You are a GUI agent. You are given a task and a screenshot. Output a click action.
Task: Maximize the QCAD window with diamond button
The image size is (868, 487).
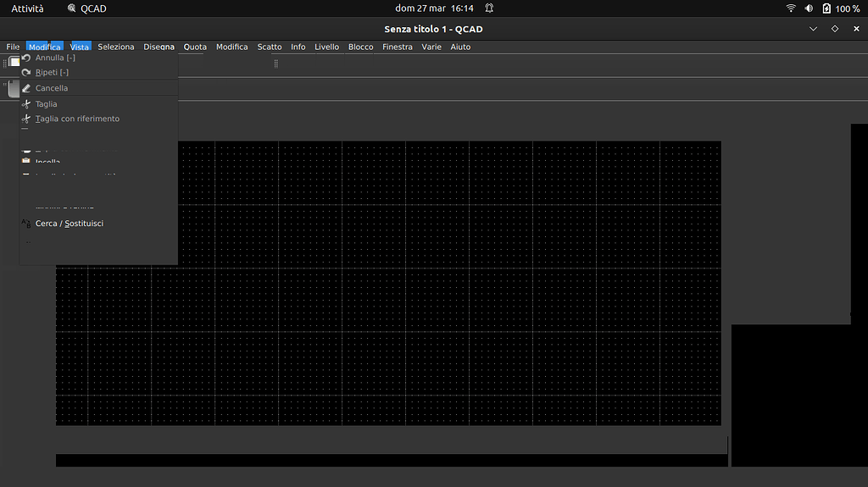[x=835, y=29]
